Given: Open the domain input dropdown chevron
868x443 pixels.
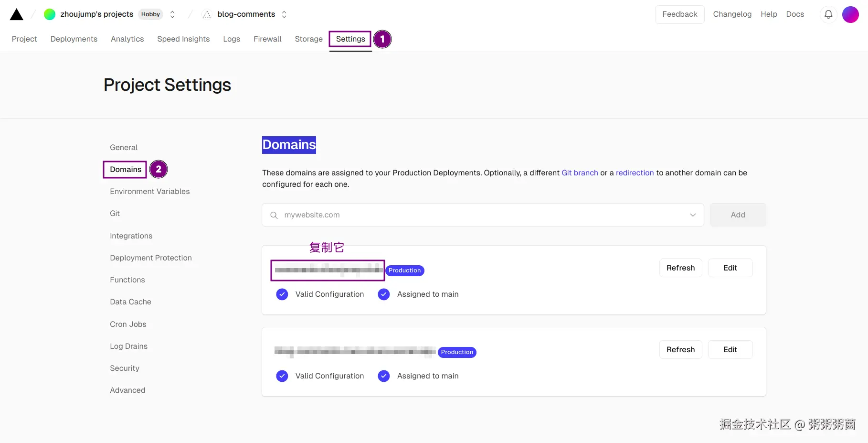Looking at the screenshot, I should pyautogui.click(x=693, y=215).
